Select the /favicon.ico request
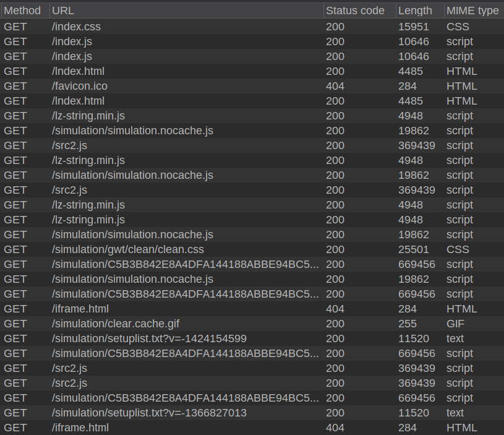 point(79,86)
